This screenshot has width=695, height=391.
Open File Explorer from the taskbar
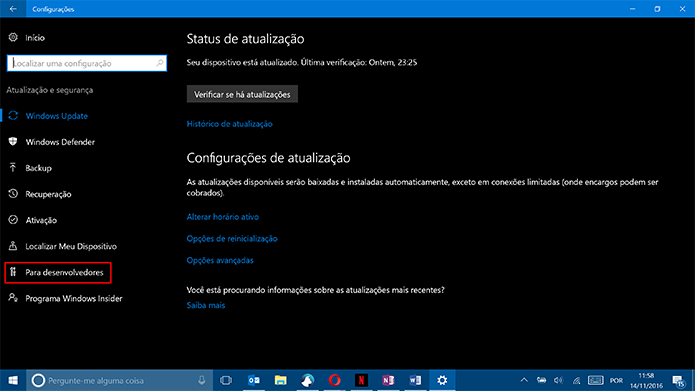click(x=281, y=380)
